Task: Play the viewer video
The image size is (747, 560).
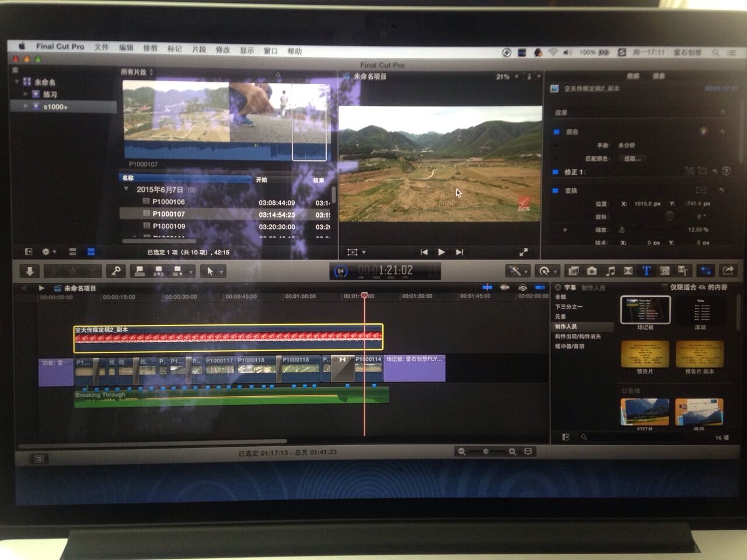Action: pos(441,252)
